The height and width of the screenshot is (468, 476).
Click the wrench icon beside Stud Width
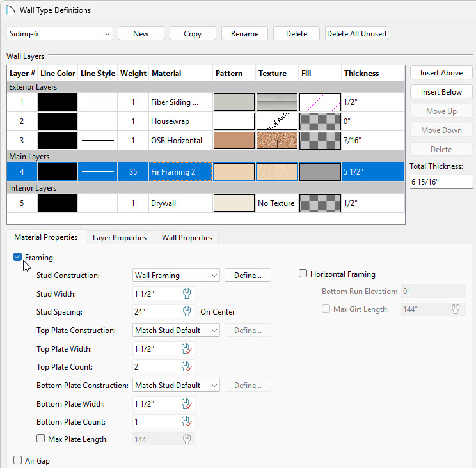(x=187, y=293)
